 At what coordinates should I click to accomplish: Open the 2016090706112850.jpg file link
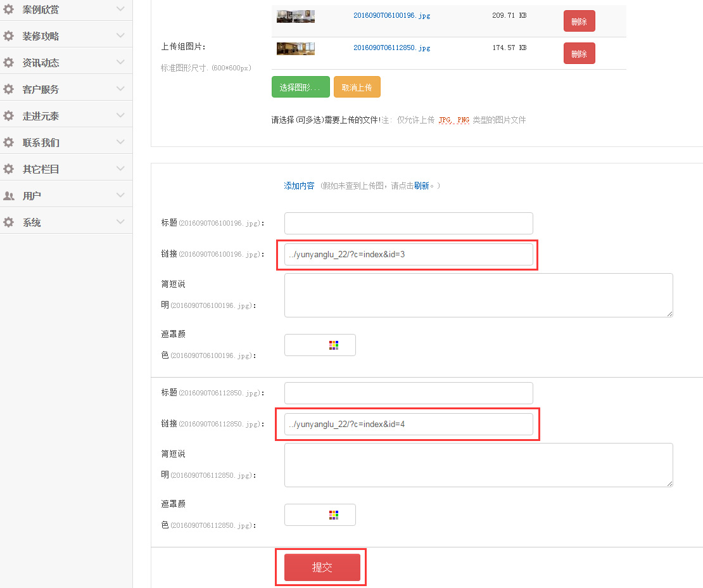click(x=391, y=48)
